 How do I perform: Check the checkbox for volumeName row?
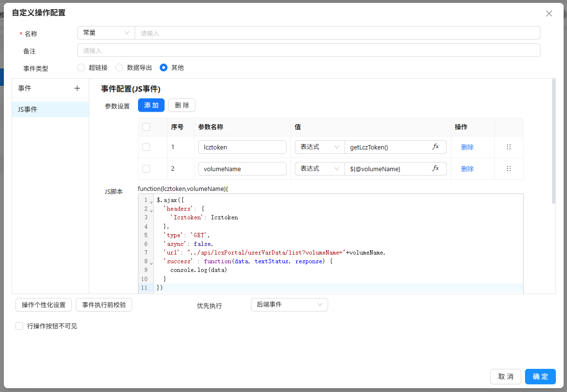[146, 169]
